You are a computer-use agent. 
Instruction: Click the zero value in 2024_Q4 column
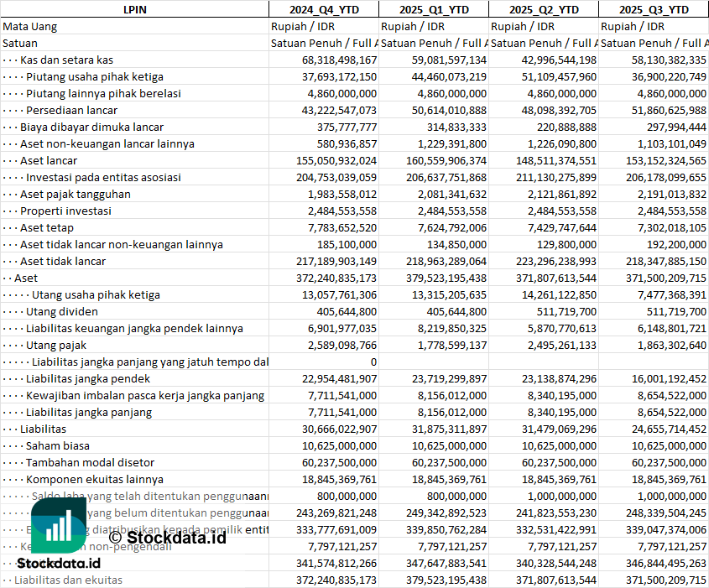(x=373, y=362)
